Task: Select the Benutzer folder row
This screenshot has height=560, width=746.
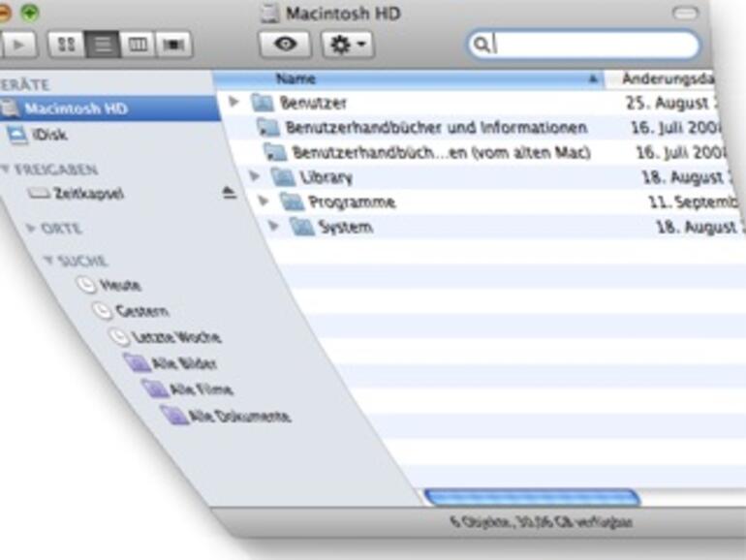Action: point(469,103)
